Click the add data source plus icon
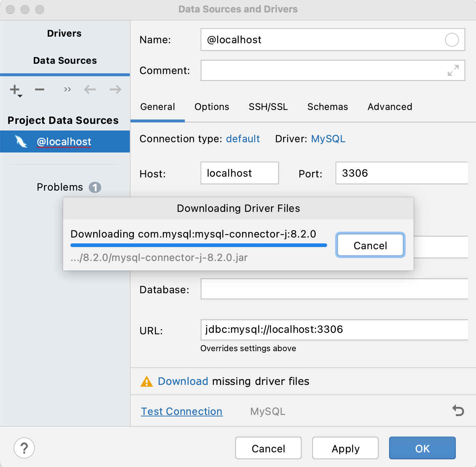 pos(15,90)
